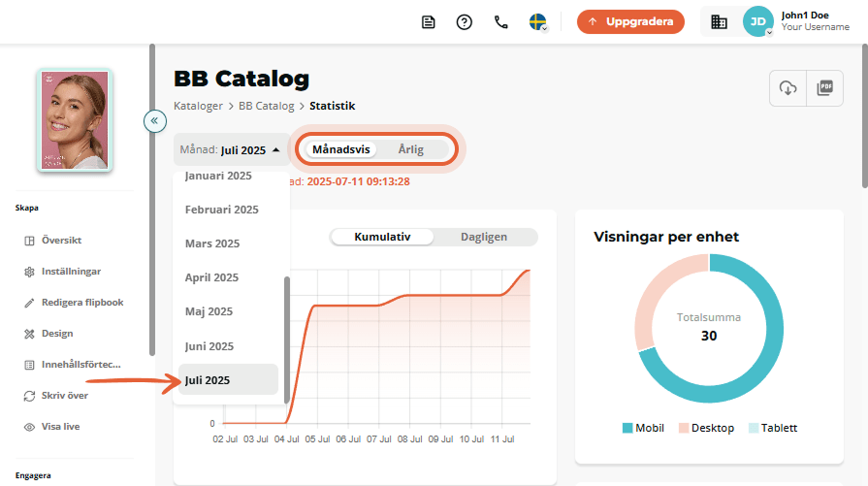
Task: Export statistics as PDF icon
Action: [824, 88]
